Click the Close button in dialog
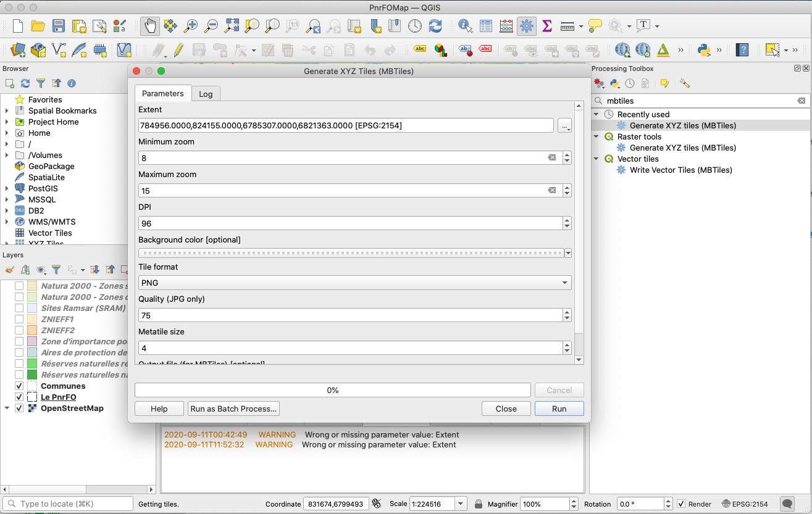 (x=506, y=408)
